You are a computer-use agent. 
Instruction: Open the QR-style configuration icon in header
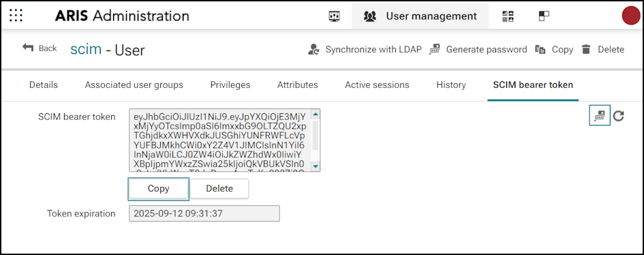[508, 16]
